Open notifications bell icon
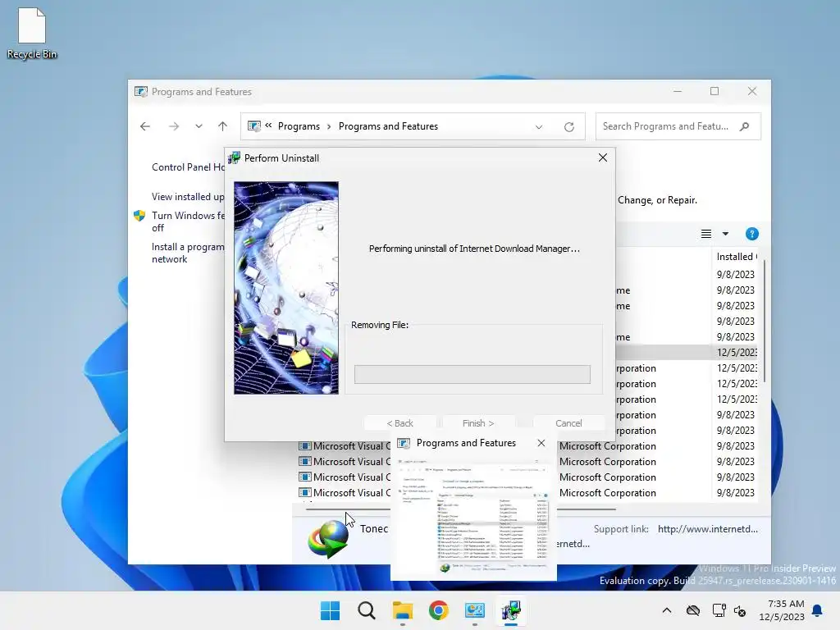Screen dimensions: 840x630 point(817,610)
